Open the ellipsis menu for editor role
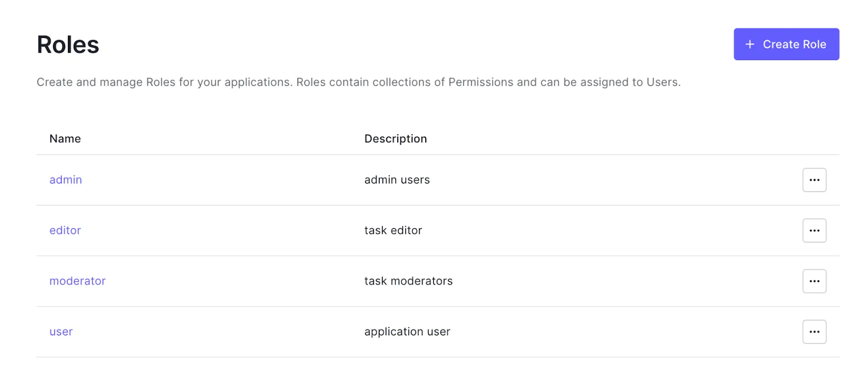 tap(814, 230)
